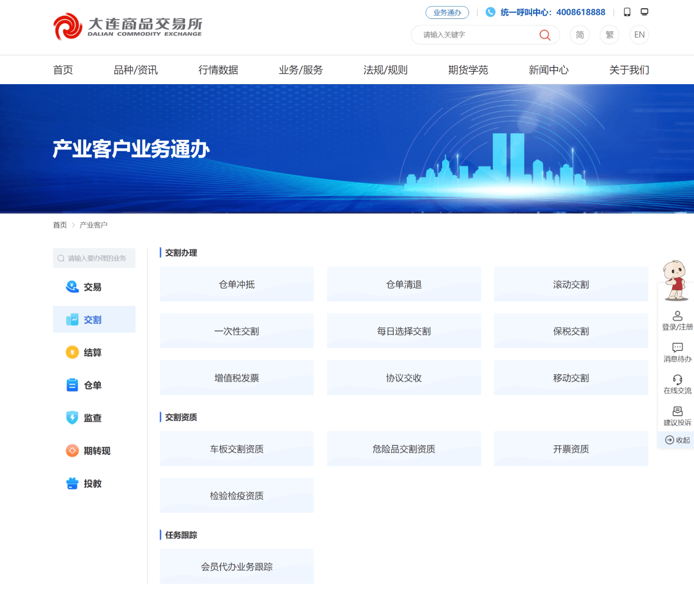This screenshot has width=694, height=616.
Task: Click the desktop monitor icon in header
Action: click(x=644, y=12)
